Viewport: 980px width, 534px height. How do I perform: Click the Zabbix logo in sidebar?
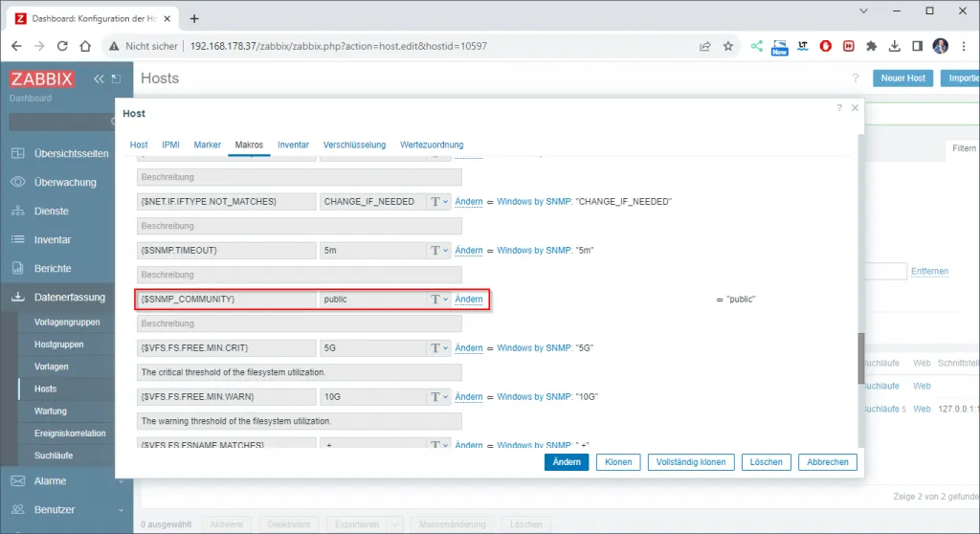pyautogui.click(x=42, y=79)
